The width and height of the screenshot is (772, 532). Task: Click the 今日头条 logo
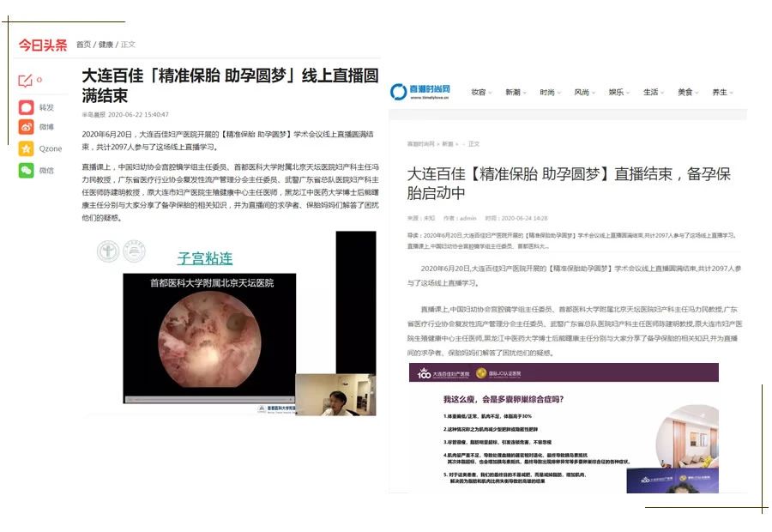point(43,45)
